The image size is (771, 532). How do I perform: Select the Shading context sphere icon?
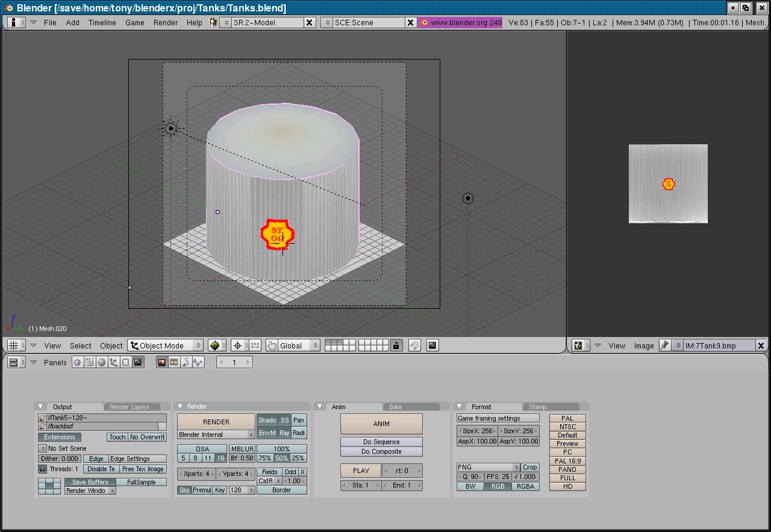(x=101, y=362)
